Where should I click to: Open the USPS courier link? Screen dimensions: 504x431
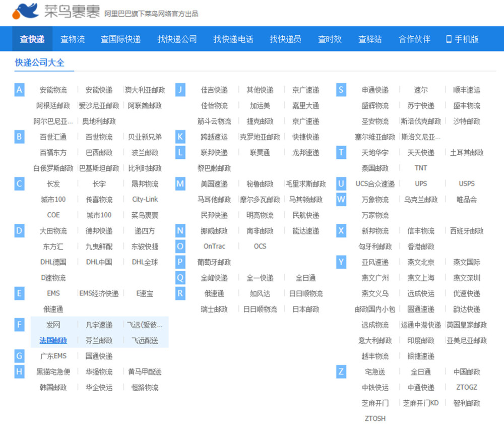click(x=467, y=184)
